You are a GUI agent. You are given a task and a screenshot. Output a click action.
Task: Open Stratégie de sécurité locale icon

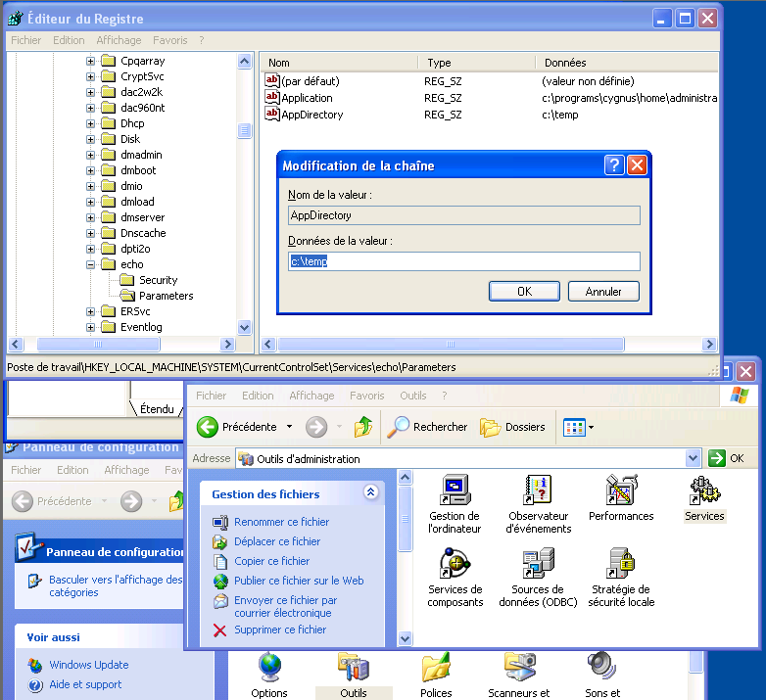pos(620,563)
